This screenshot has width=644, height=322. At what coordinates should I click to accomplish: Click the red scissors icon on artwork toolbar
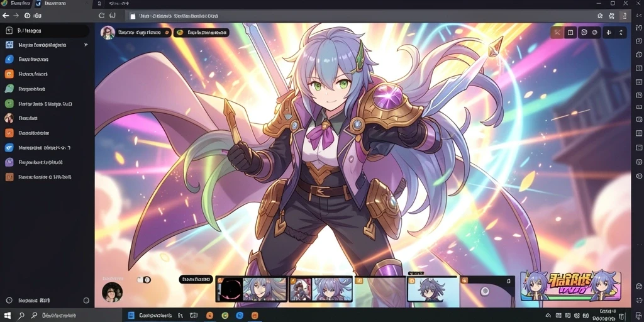tap(557, 33)
